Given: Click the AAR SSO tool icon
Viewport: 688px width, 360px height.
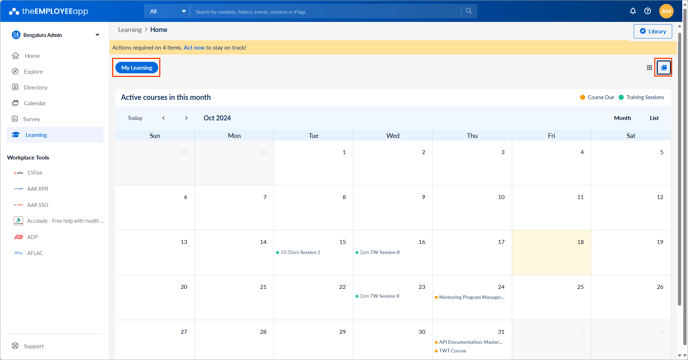Looking at the screenshot, I should click(18, 205).
